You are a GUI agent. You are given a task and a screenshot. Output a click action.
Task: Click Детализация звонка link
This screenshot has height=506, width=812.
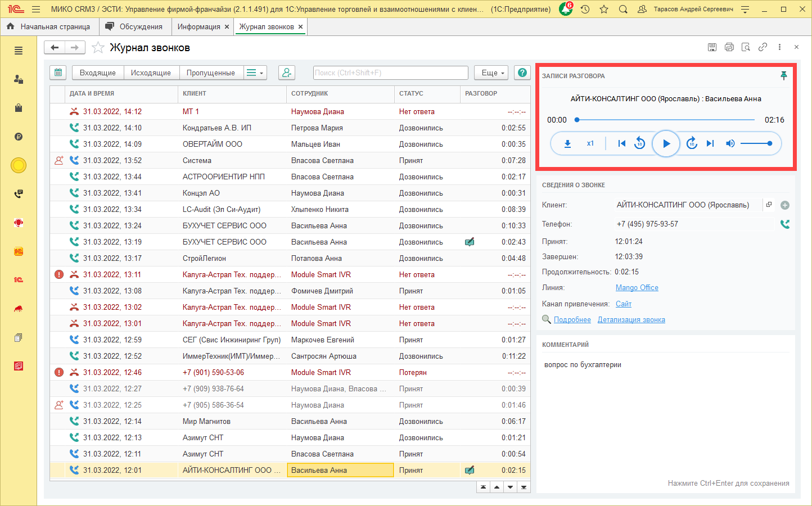(x=631, y=319)
